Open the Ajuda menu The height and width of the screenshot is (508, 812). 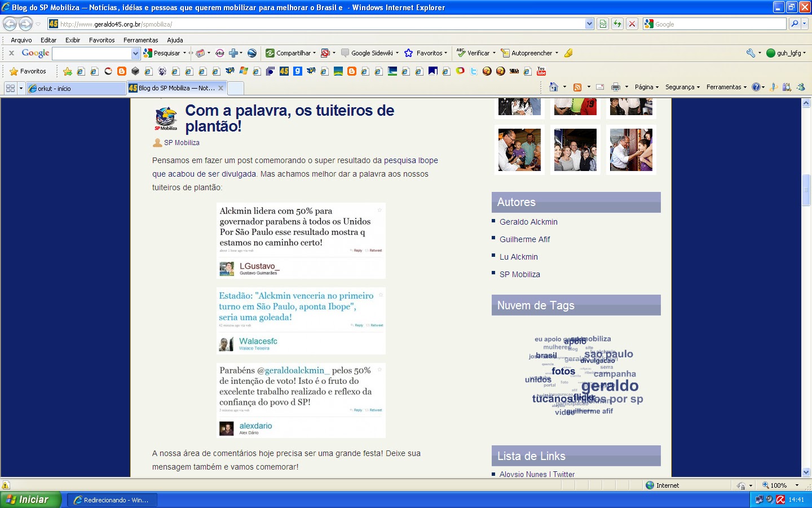coord(175,40)
